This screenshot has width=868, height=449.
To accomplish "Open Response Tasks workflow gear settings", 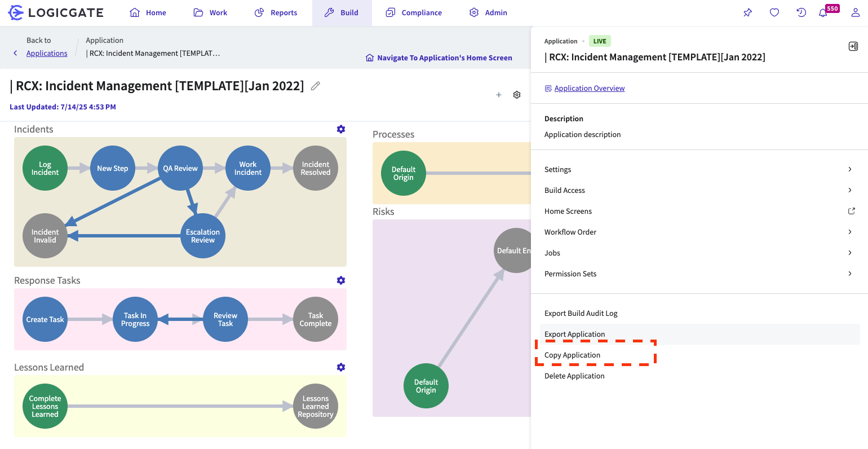I will (x=341, y=280).
